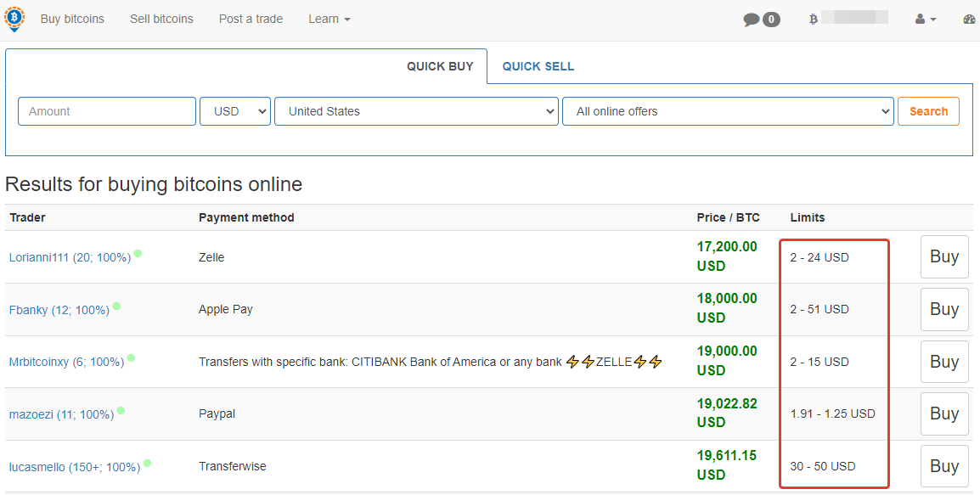Image resolution: width=980 pixels, height=495 pixels.
Task: Open trader lucasmello profile link
Action: (x=75, y=467)
